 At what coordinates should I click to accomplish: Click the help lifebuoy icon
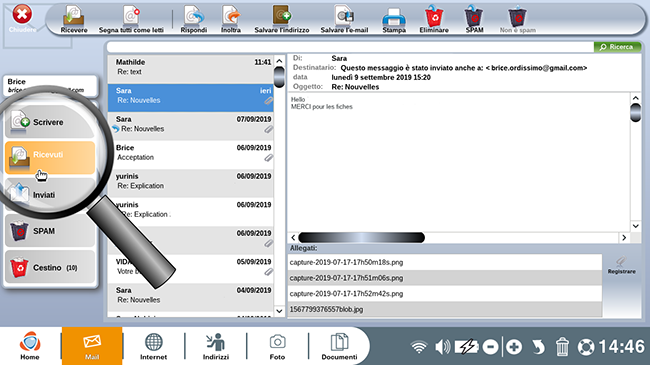coord(586,347)
